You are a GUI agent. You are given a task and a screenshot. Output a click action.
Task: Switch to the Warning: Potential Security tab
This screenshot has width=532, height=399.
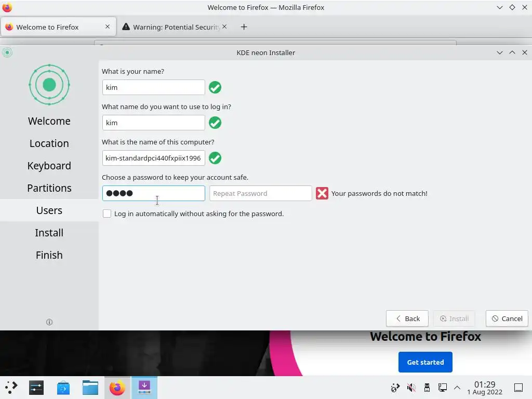pyautogui.click(x=176, y=27)
